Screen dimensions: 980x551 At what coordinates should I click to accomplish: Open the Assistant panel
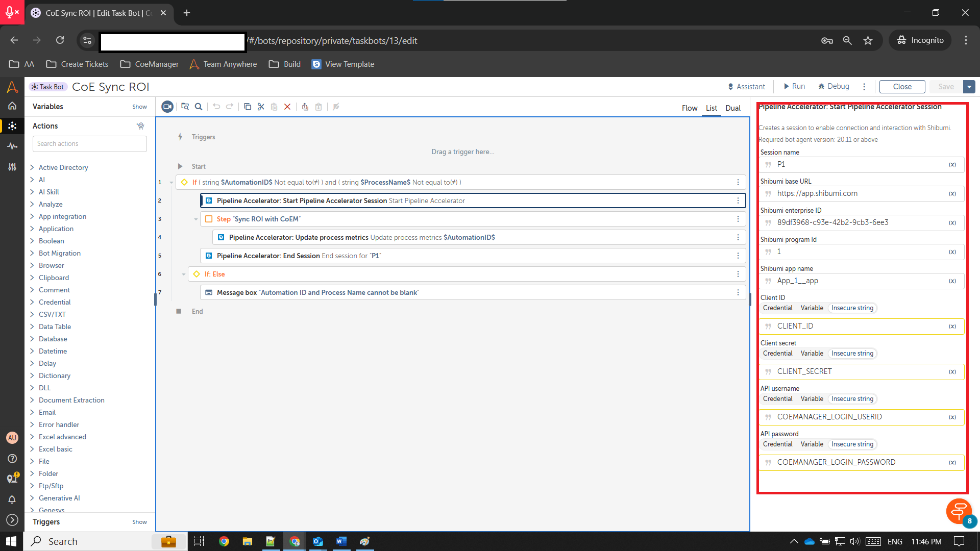pos(746,87)
